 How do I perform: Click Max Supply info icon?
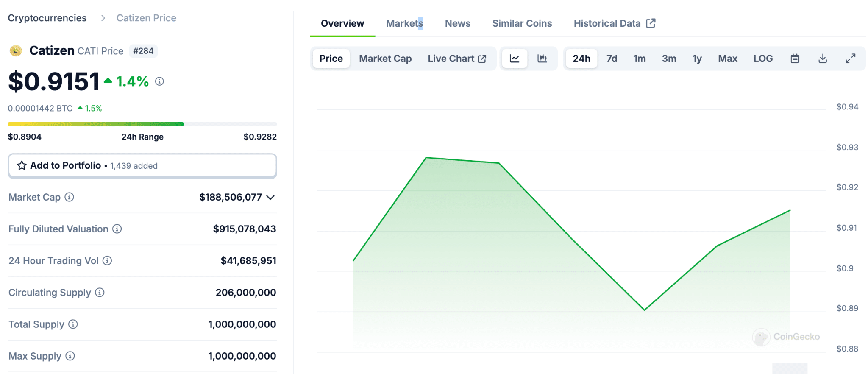pos(70,356)
